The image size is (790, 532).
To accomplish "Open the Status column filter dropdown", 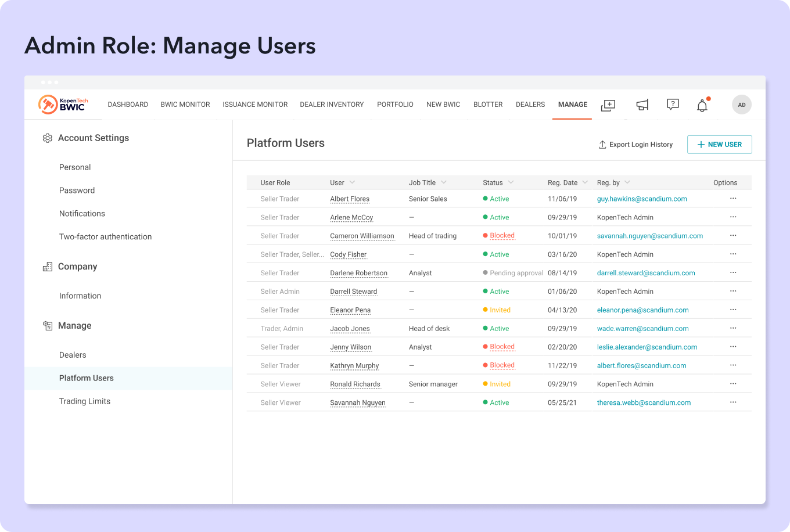I will click(511, 182).
